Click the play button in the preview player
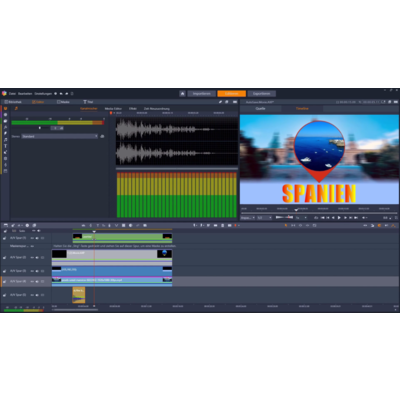400x400 pixels. tap(339, 218)
